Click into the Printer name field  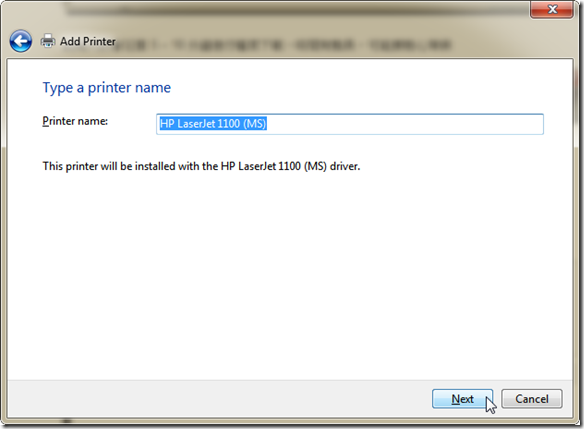click(350, 124)
